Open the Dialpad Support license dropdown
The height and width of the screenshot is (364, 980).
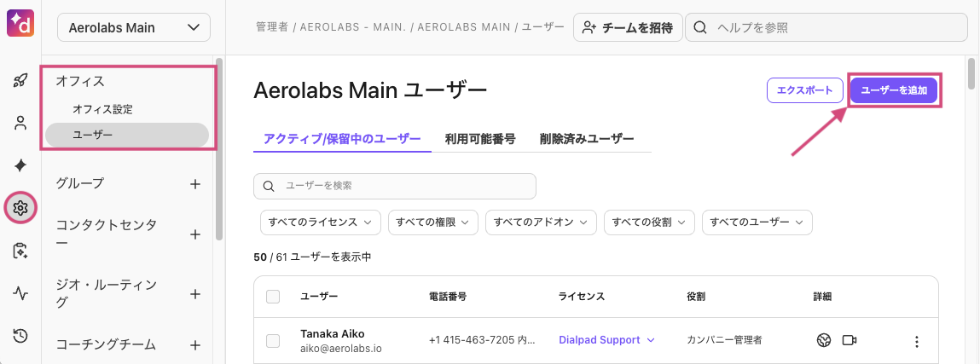point(606,340)
